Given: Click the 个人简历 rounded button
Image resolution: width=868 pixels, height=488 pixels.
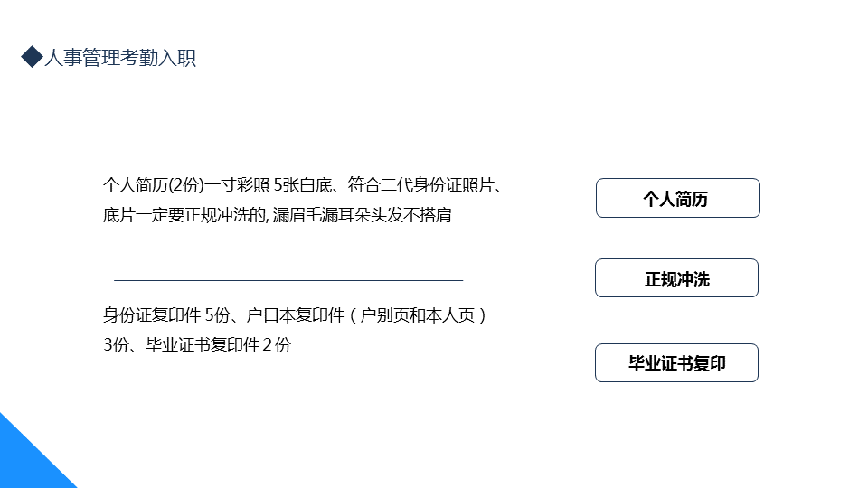Looking at the screenshot, I should point(677,199).
